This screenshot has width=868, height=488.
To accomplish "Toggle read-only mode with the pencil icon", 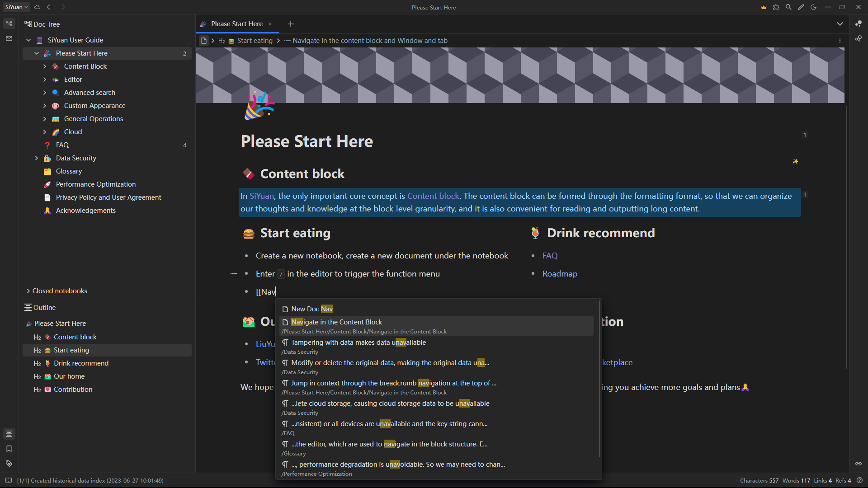I will coord(801,7).
